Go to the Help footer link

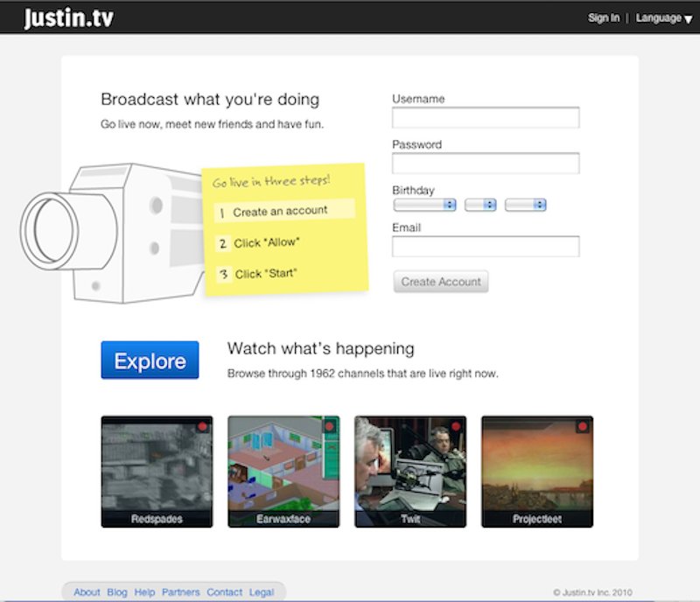tap(144, 592)
